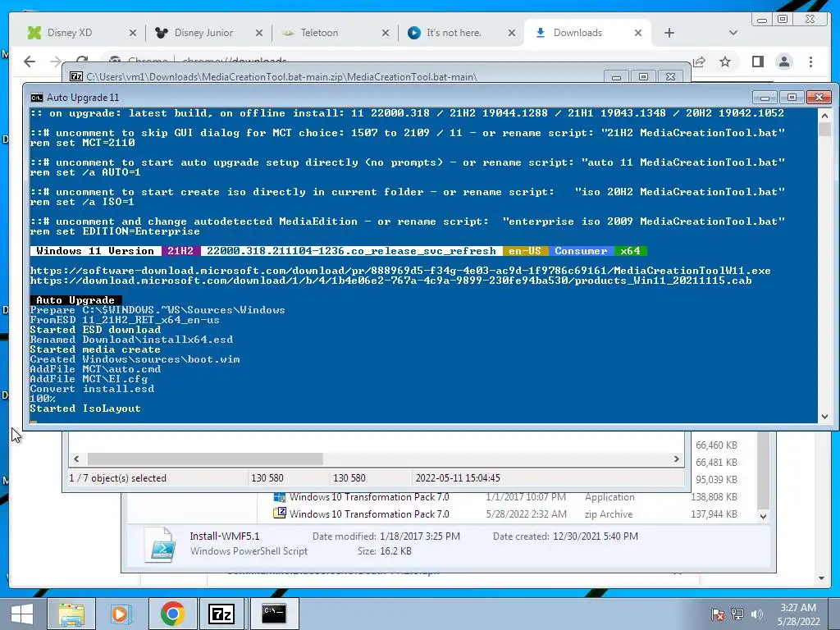Click the 95,039 KB size value
Screen dimensions: 840x630
716,479
